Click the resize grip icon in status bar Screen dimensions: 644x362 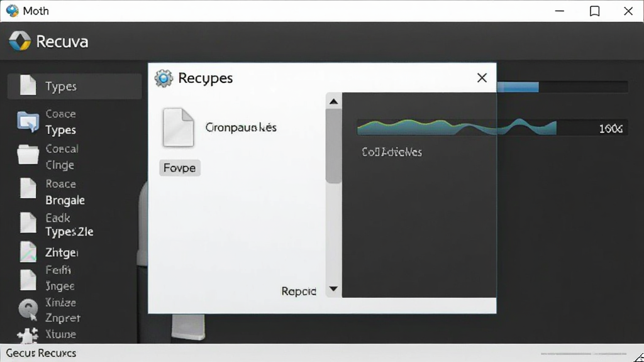point(638,357)
